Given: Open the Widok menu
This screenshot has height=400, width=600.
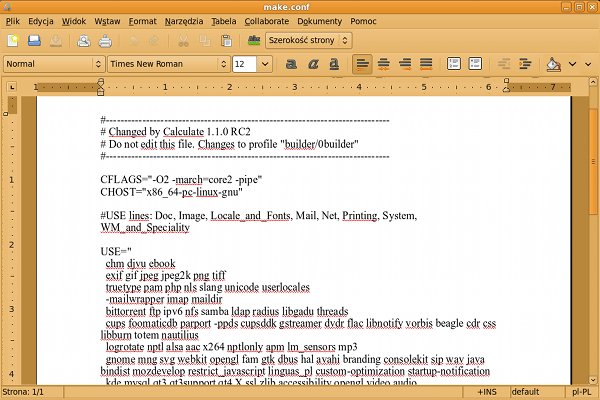Looking at the screenshot, I should tap(74, 21).
